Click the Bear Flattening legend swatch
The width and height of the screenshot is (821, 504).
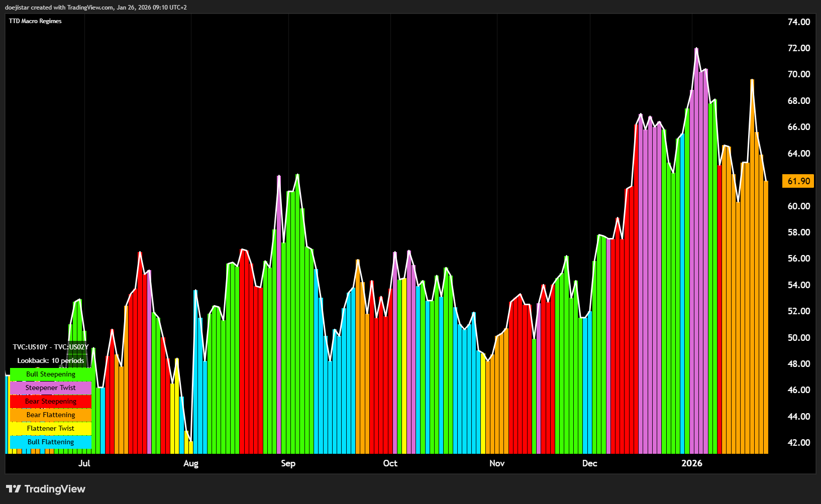[x=51, y=415]
